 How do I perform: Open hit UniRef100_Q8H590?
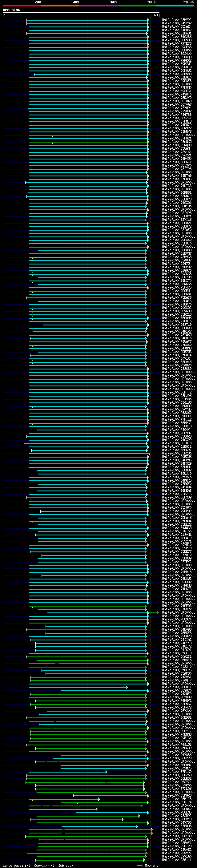(x=177, y=40)
